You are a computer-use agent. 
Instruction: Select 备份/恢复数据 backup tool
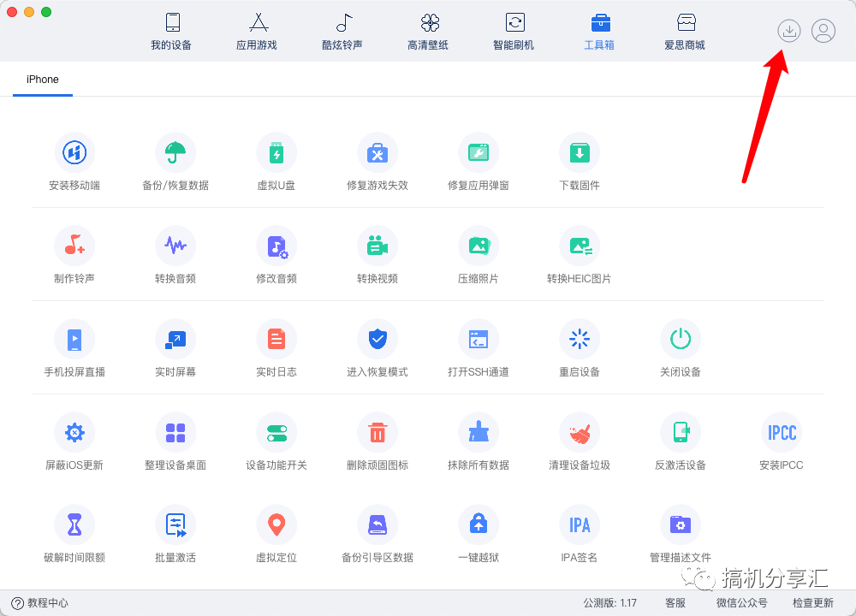click(x=175, y=163)
